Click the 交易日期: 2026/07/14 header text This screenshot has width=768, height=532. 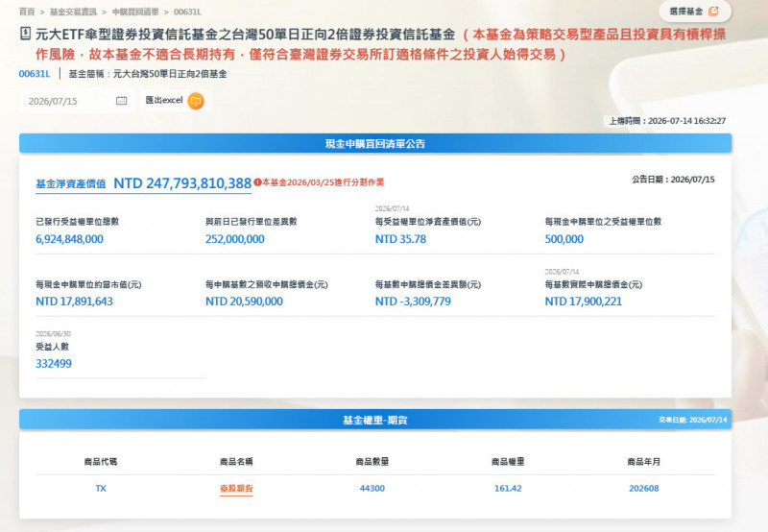[692, 420]
